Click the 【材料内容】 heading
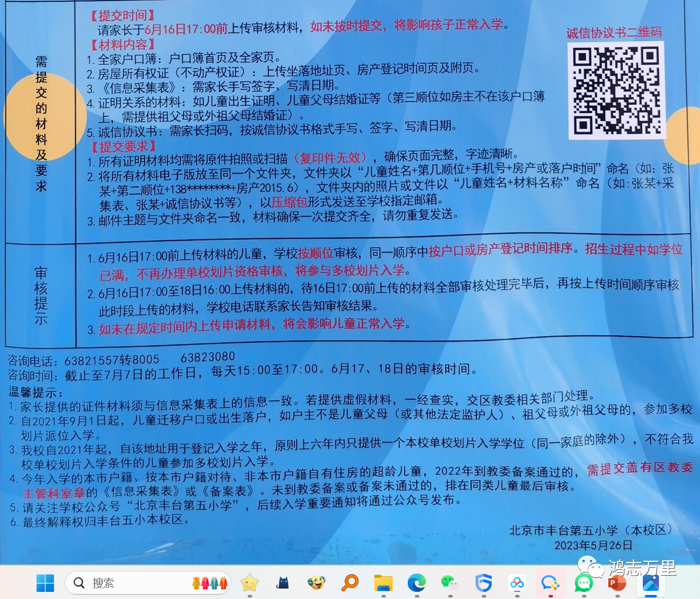 122,45
